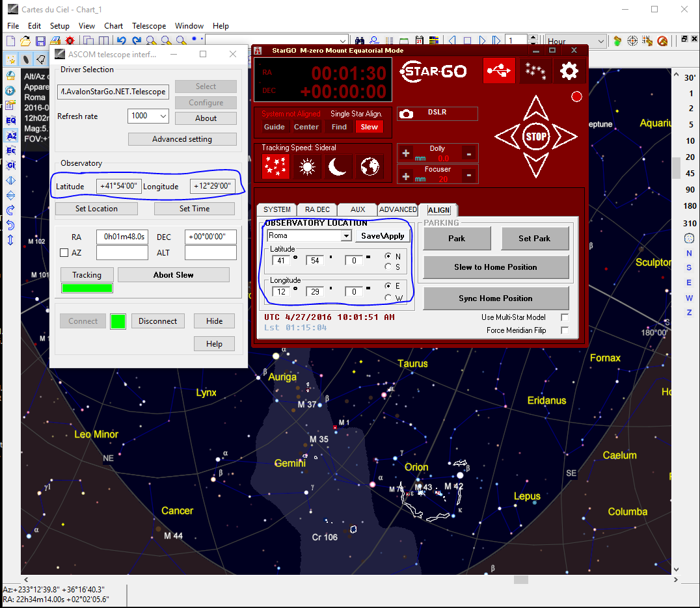Open the binoculars search tool
Screen dimensions: 700x608
359,41
